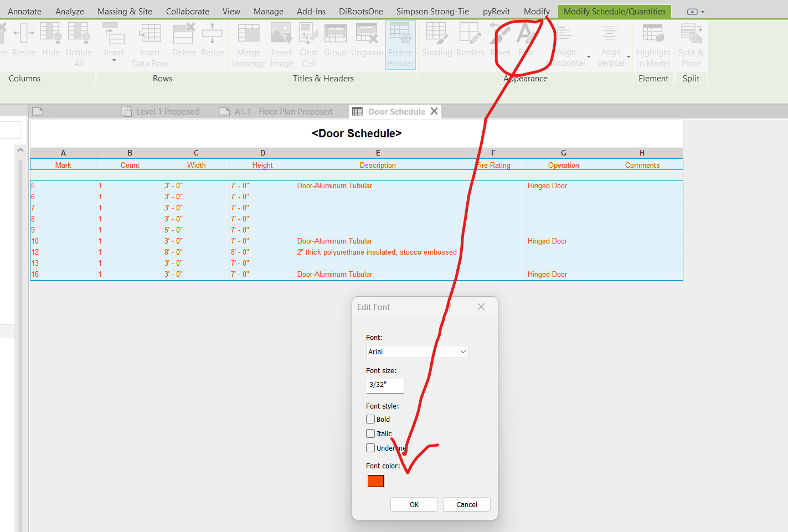Image resolution: width=788 pixels, height=532 pixels.
Task: Select the Highlight in Model tool
Action: click(x=653, y=44)
